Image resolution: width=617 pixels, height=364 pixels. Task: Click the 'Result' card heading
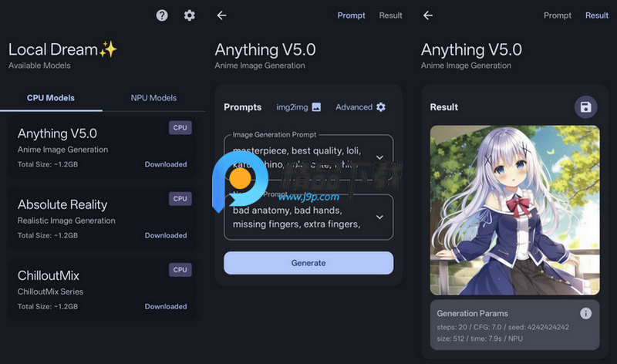tap(444, 107)
